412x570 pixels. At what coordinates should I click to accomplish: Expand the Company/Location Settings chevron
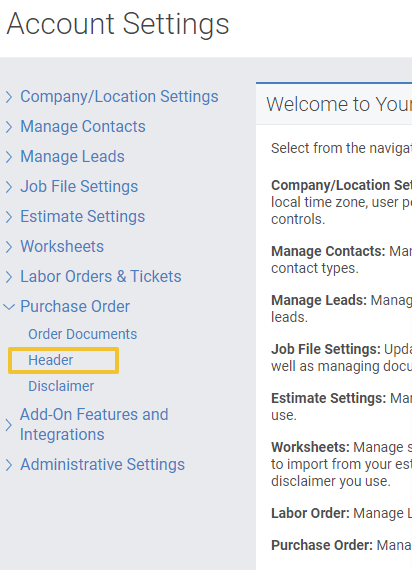(9, 97)
